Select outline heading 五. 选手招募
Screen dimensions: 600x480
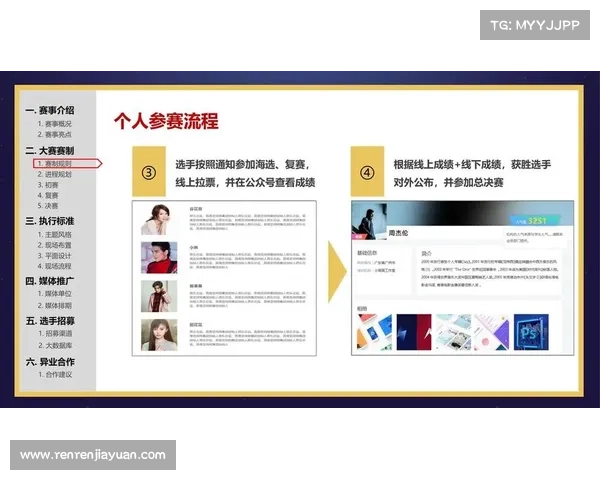[50, 321]
